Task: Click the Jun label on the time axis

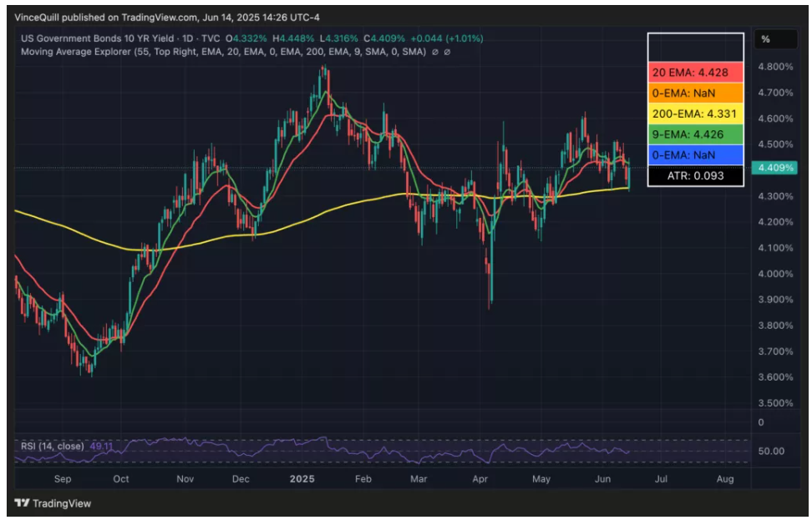Action: [602, 479]
